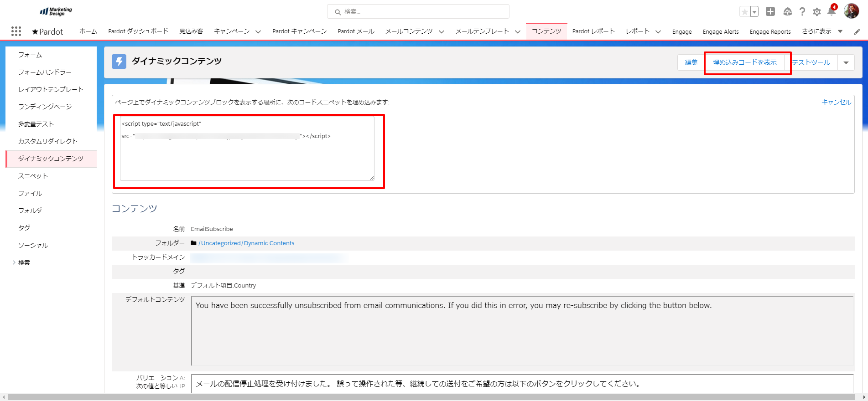Open the user profile avatar
The height and width of the screenshot is (401, 868).
click(x=851, y=11)
